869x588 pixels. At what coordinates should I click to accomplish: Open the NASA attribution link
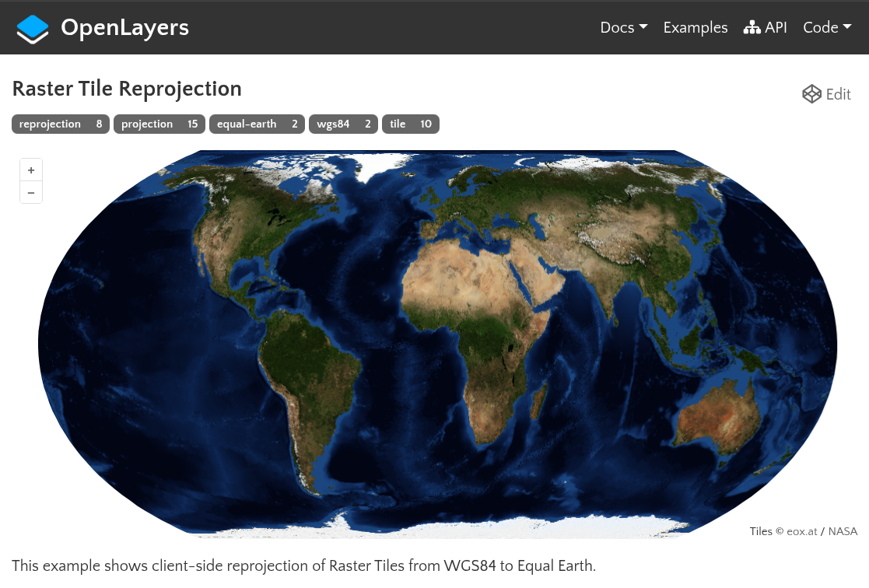point(843,532)
